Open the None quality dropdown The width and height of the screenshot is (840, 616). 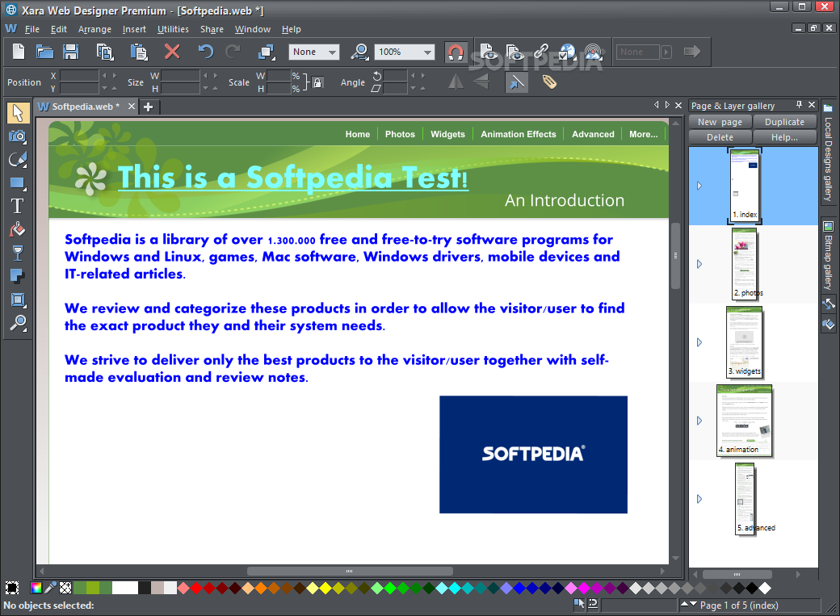click(314, 52)
